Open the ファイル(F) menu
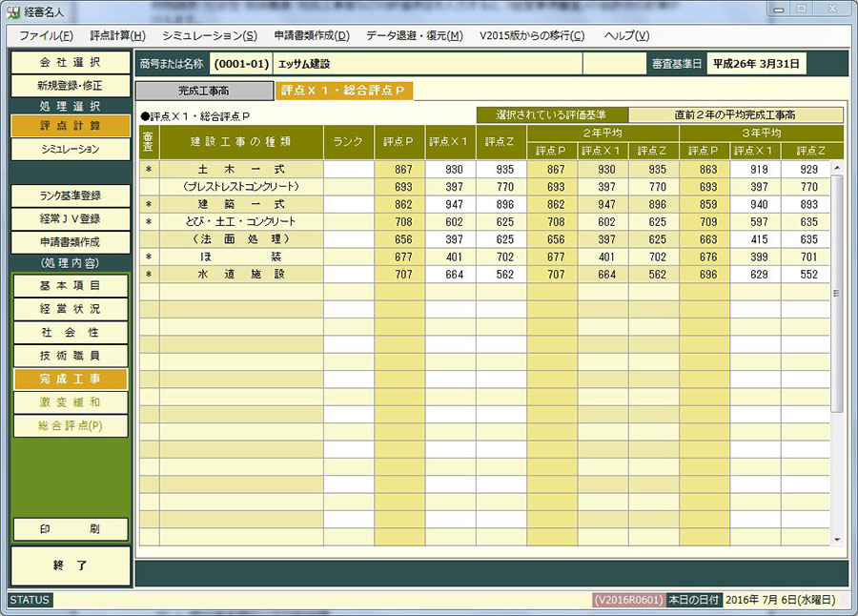858x616 pixels. tap(46, 36)
